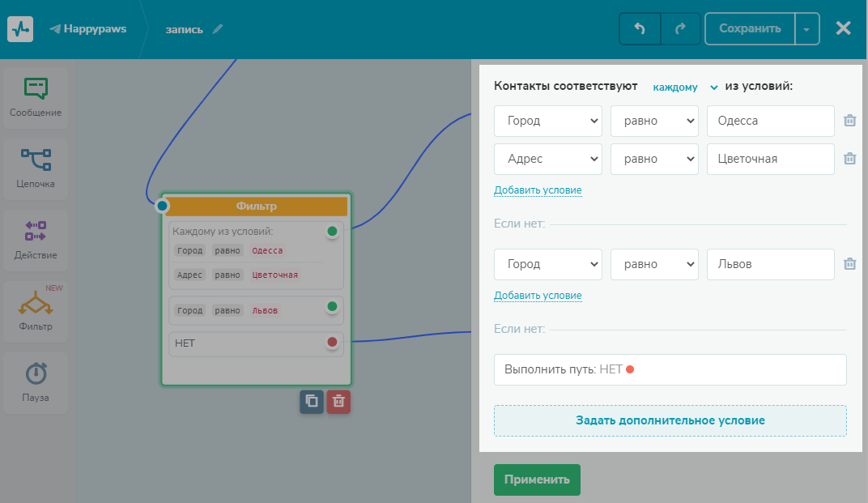This screenshot has height=503, width=868.
Task: Delete the Фильтр block with the red trash icon
Action: click(338, 401)
